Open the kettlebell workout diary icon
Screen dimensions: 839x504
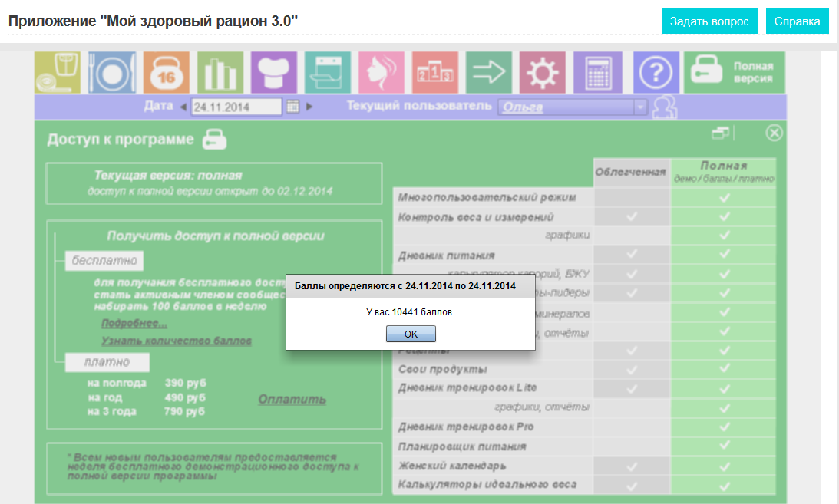click(166, 73)
